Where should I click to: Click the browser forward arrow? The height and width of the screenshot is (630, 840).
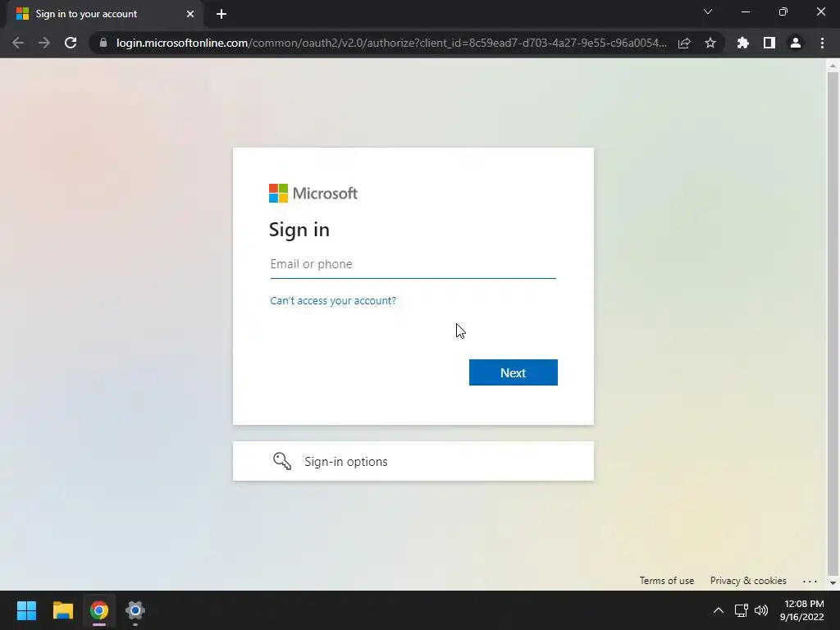coord(44,43)
